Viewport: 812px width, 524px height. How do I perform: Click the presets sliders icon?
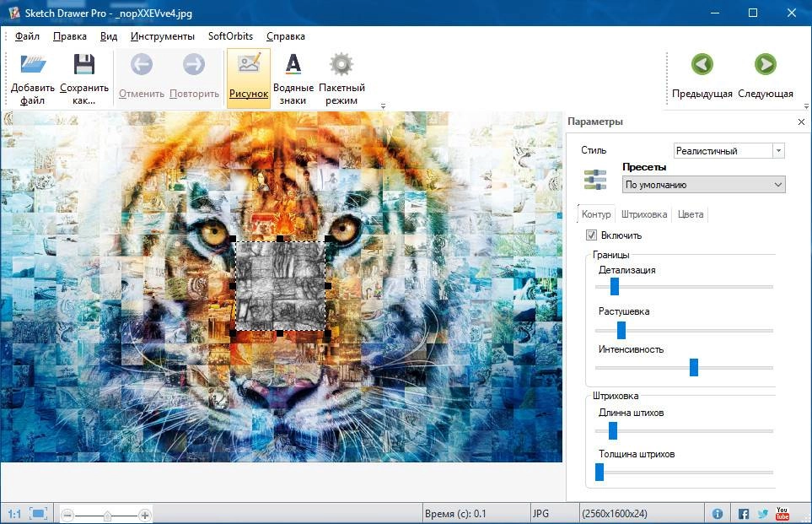pyautogui.click(x=595, y=180)
